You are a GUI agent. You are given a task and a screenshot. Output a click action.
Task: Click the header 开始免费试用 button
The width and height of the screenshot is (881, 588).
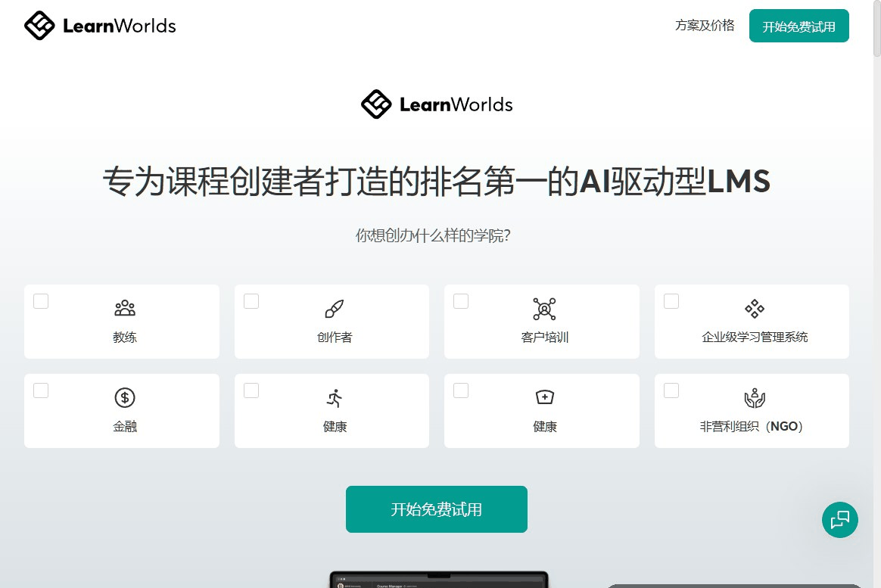click(x=799, y=26)
